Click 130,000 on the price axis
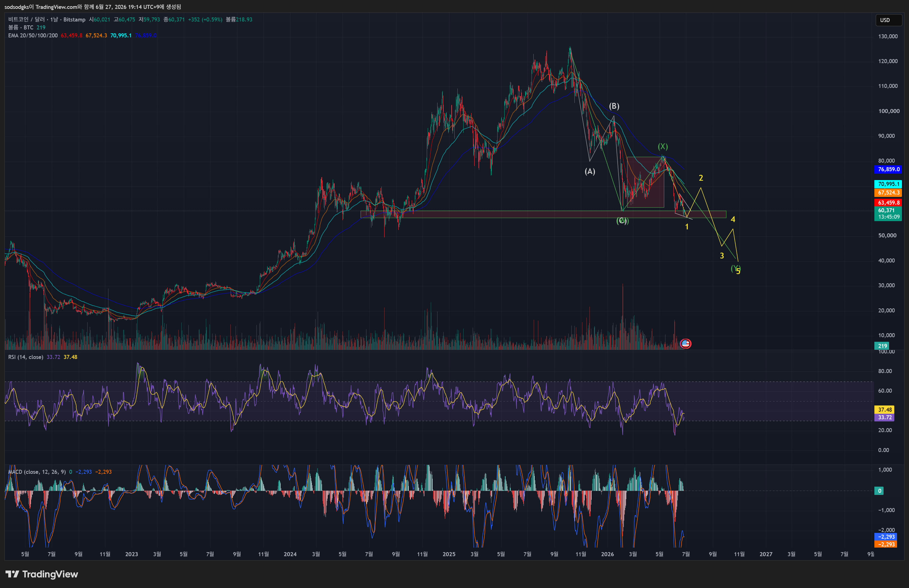 888,36
